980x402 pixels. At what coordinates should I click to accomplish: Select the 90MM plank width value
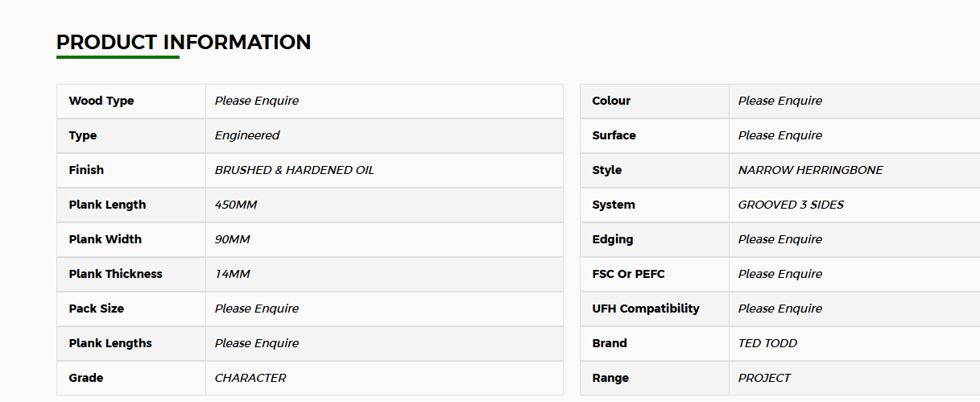pyautogui.click(x=233, y=239)
